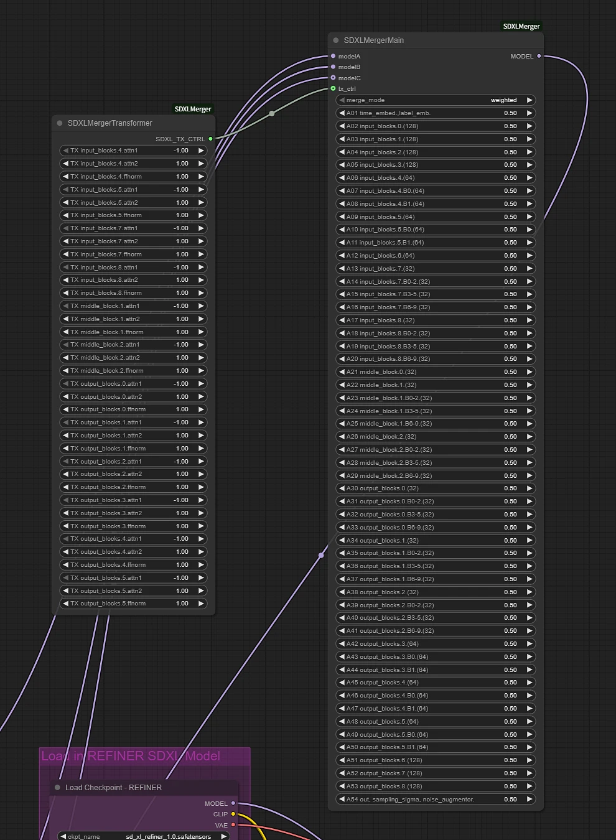Click the SDXL_TX_CTRL output socket
Screen dimensions: 616x840
(x=210, y=139)
